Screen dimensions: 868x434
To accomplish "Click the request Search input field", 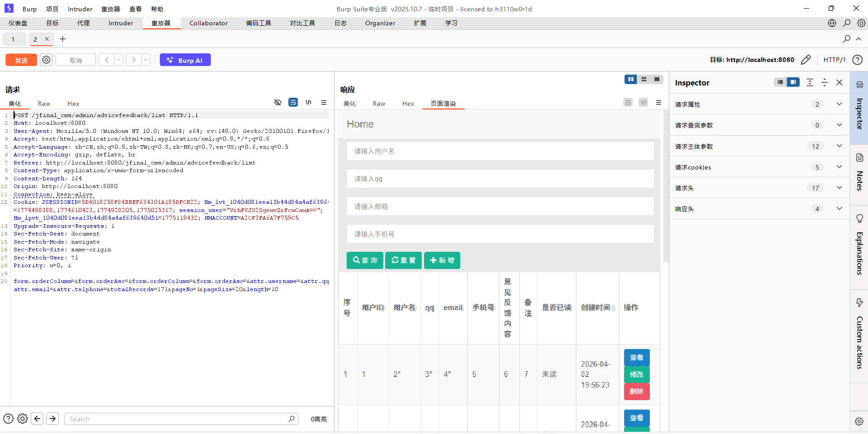I will (181, 419).
